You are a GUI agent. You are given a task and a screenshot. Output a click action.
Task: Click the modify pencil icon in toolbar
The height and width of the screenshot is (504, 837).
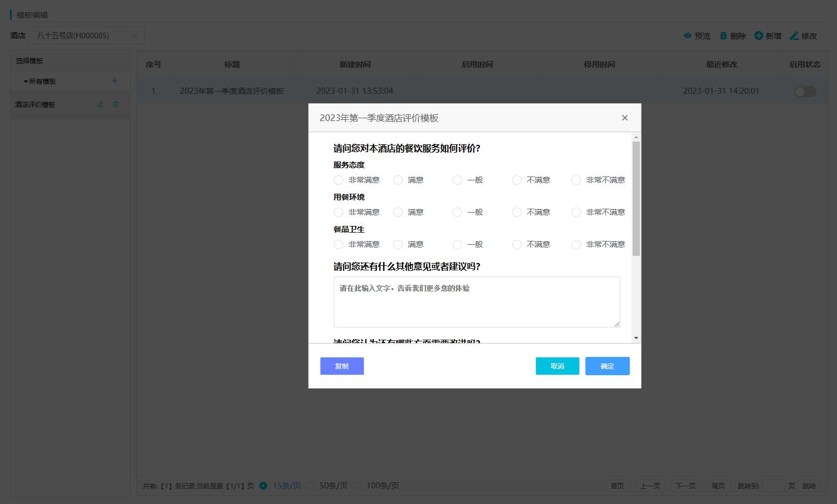click(794, 36)
